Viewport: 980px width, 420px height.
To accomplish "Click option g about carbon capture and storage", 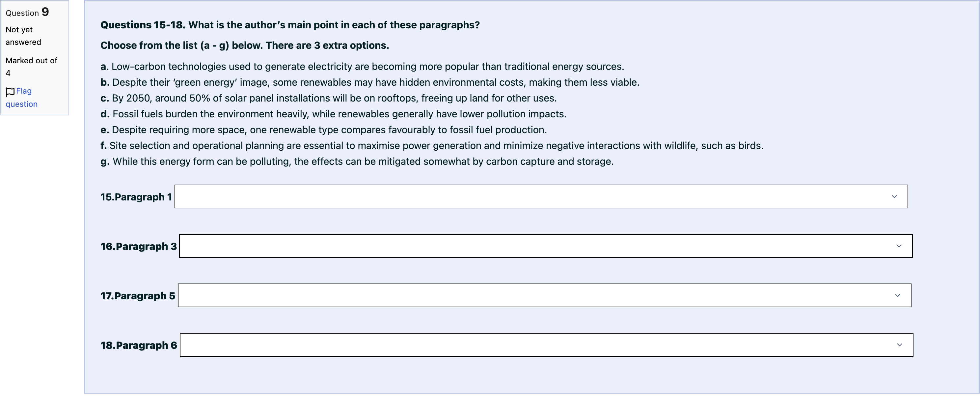I will click(x=357, y=162).
